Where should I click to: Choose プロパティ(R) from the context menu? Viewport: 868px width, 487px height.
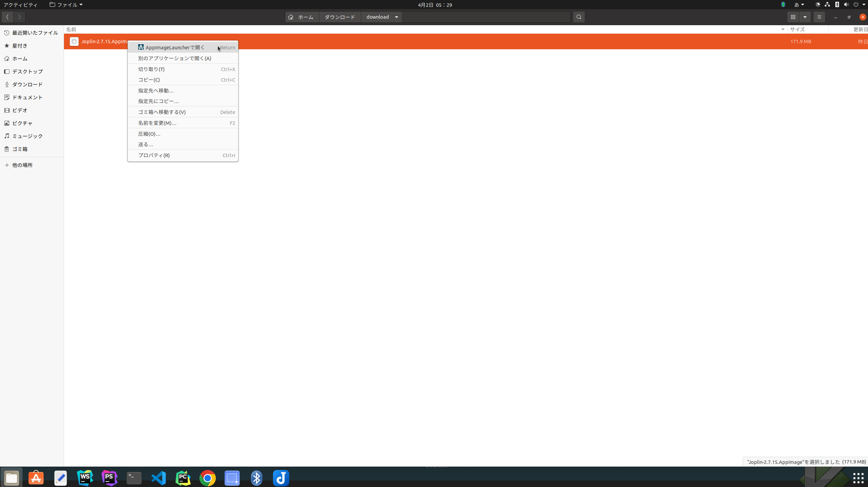[x=154, y=155]
